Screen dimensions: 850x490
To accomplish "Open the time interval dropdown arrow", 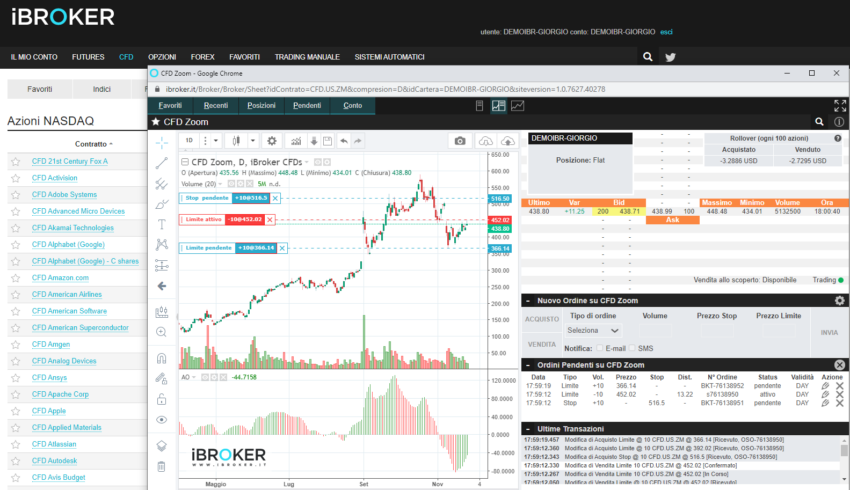I will [x=216, y=141].
